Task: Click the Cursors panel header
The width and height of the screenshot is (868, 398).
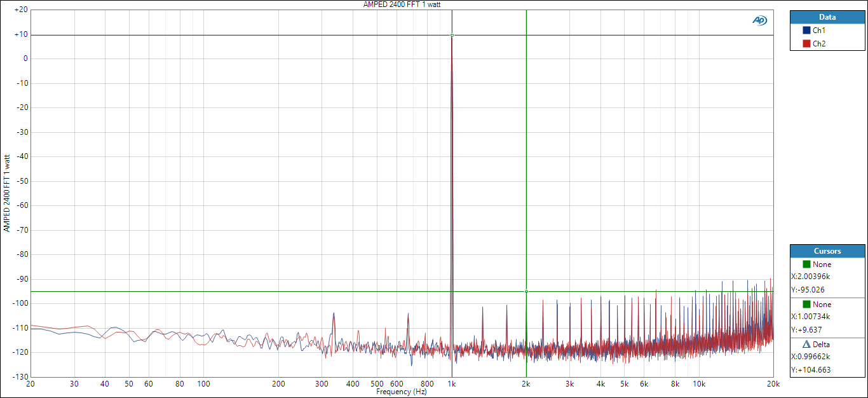Action: 827,251
